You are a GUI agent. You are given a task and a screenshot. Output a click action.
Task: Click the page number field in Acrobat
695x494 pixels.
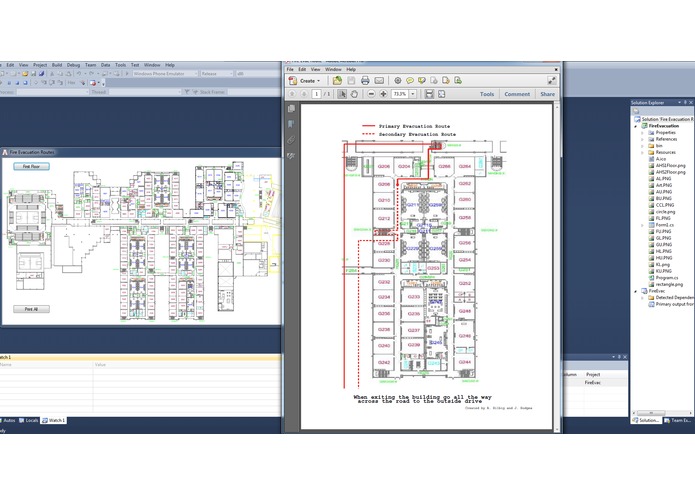point(316,94)
